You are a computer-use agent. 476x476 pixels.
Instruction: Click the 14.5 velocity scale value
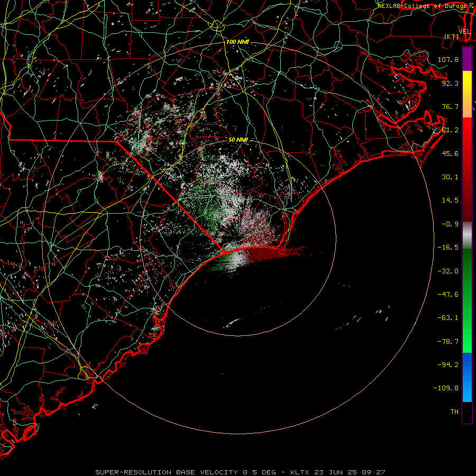[x=450, y=200]
